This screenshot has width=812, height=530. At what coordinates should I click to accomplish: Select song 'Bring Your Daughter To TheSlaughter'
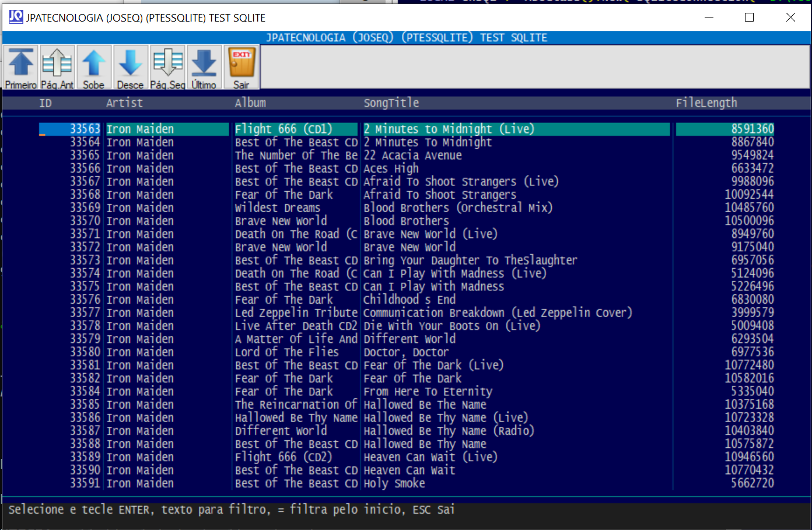pyautogui.click(x=470, y=260)
